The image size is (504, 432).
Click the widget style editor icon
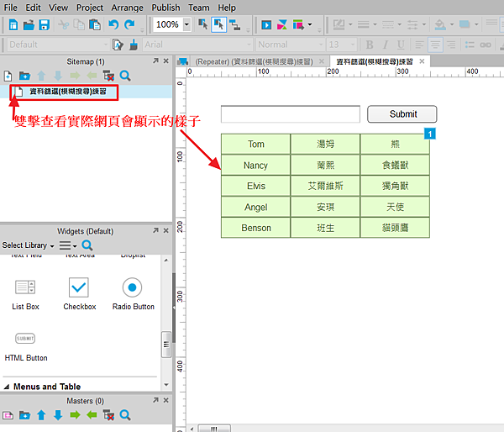point(118,45)
